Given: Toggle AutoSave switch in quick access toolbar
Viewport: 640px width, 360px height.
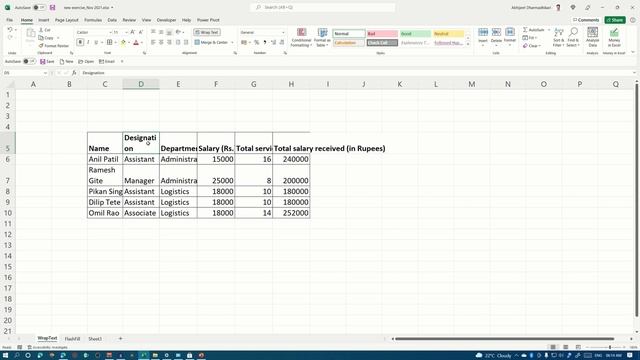Looking at the screenshot, I should (29, 61).
